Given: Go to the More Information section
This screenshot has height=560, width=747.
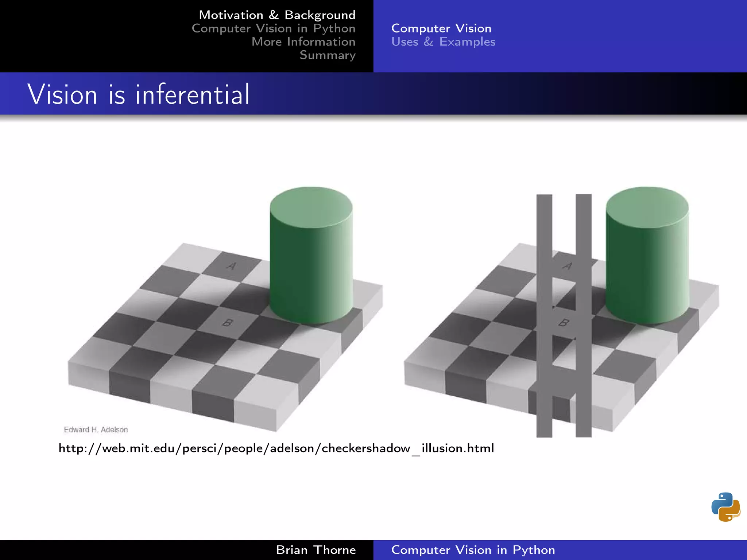Looking at the screenshot, I should click(x=303, y=42).
